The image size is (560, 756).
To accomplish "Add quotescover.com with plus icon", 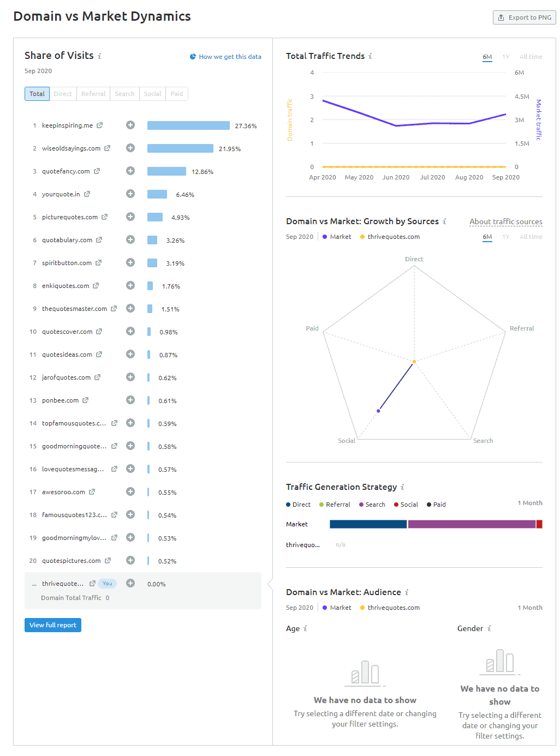I will (130, 331).
